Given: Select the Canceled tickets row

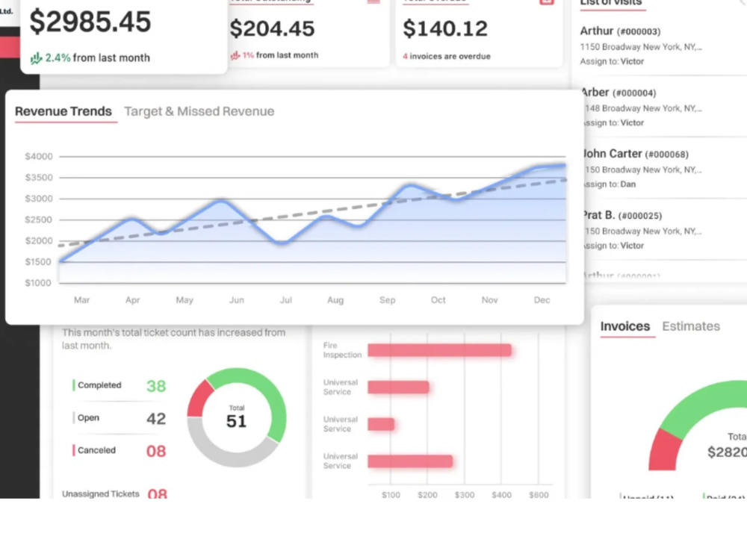Looking at the screenshot, I should point(119,450).
